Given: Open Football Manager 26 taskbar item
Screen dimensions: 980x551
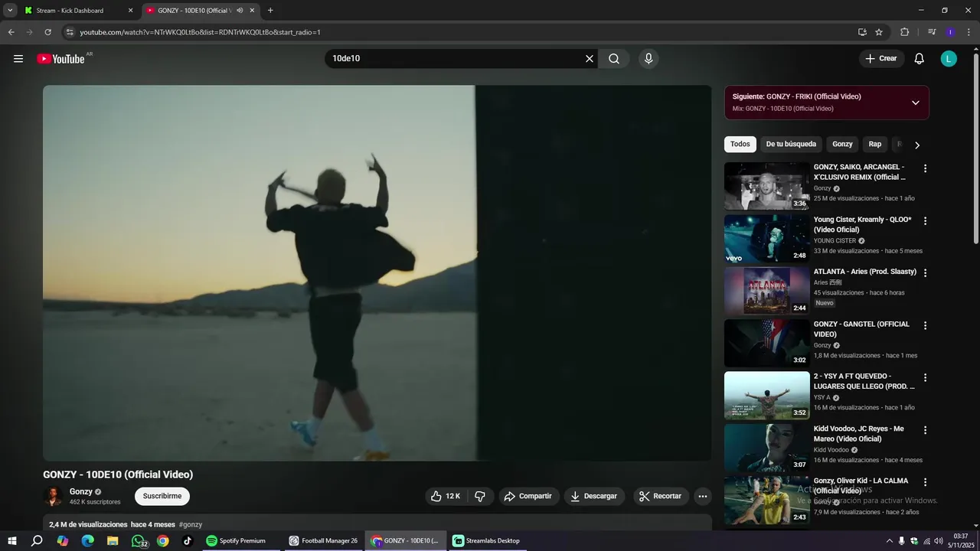Looking at the screenshot, I should 323,541.
